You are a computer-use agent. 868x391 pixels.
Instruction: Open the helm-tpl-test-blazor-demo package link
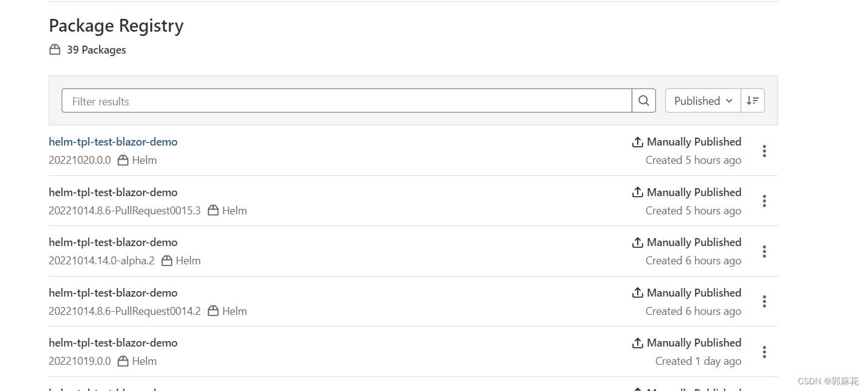tap(113, 141)
